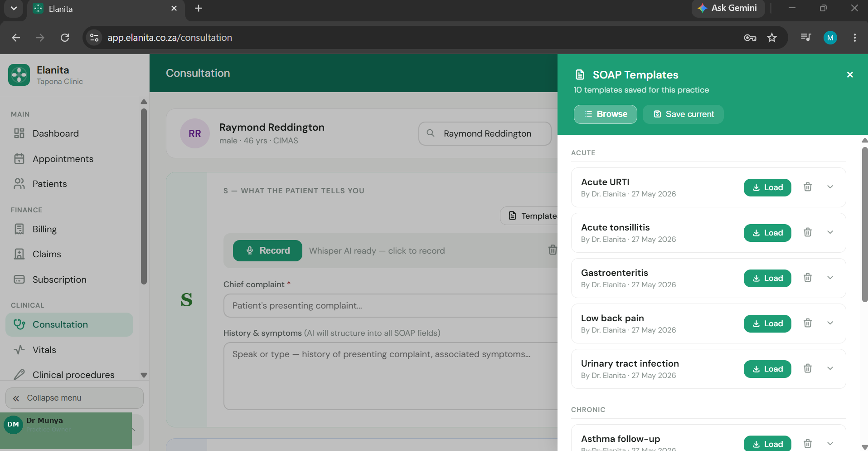Screen dimensions: 868x451
Task: Open the Appointments page
Action: [69, 159]
